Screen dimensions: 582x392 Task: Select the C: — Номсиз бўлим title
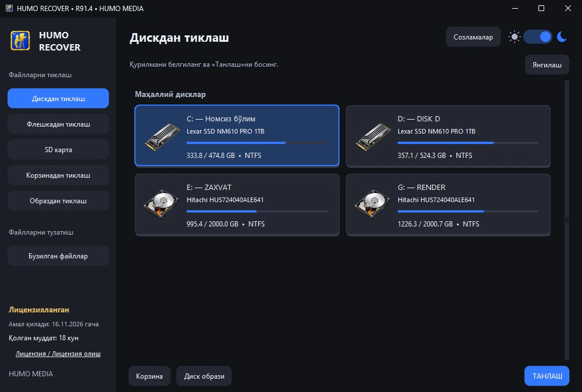(221, 119)
